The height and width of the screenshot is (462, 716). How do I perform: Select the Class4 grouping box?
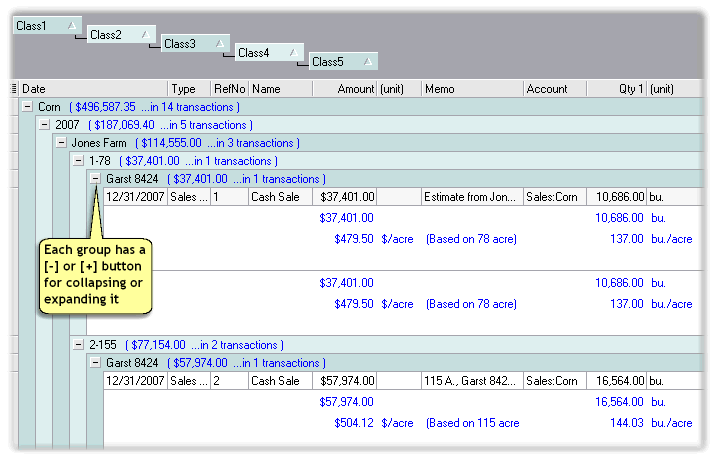tap(269, 53)
